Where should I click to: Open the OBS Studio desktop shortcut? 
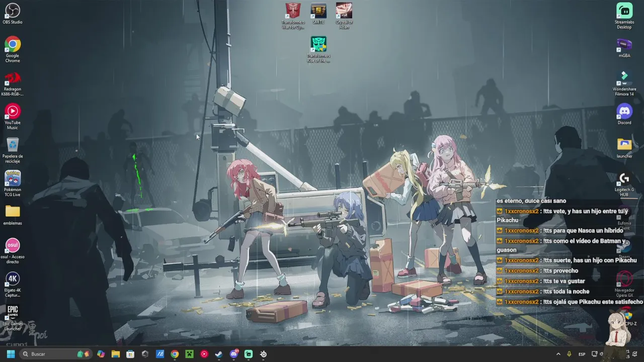[13, 14]
